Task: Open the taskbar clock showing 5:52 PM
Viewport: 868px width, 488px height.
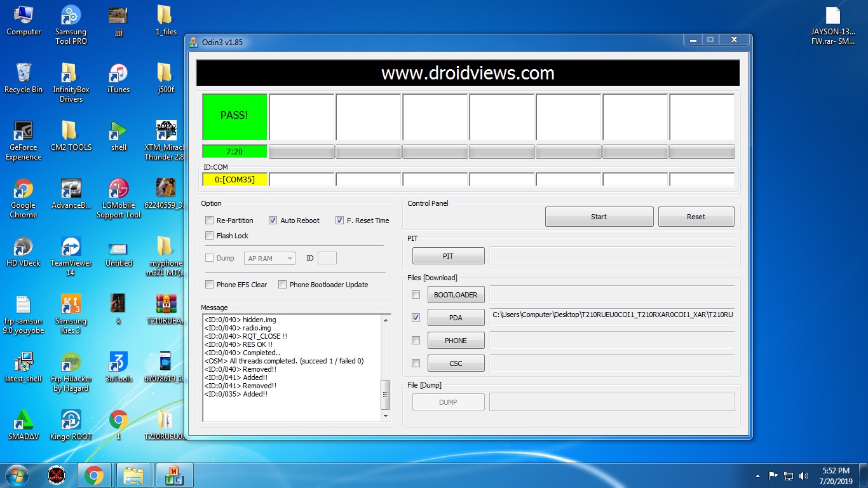Action: click(x=836, y=476)
